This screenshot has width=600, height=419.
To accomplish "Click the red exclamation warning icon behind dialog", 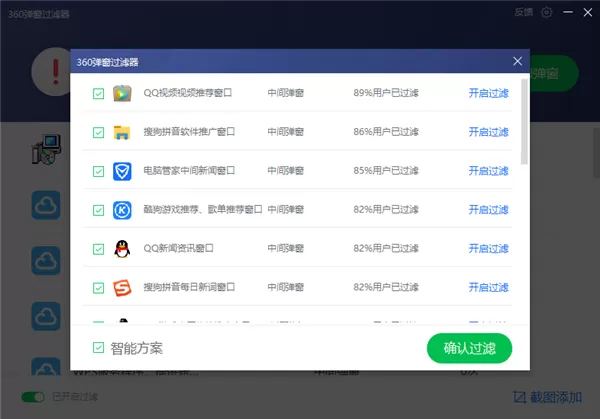I will pos(56,72).
